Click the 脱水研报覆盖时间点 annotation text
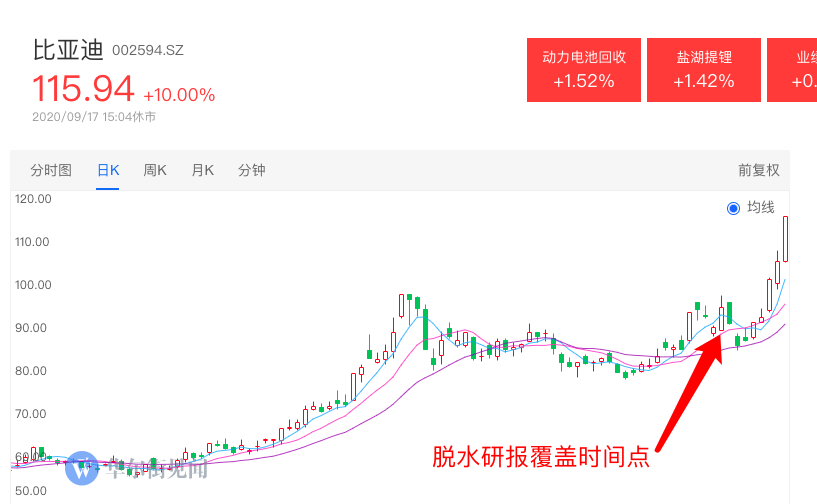817x504 pixels. pyautogui.click(x=541, y=457)
